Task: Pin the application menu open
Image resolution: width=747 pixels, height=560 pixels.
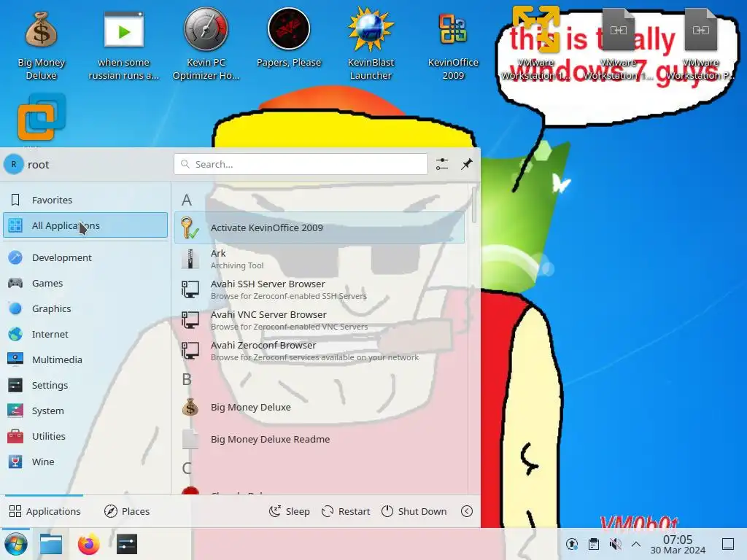Action: click(467, 164)
